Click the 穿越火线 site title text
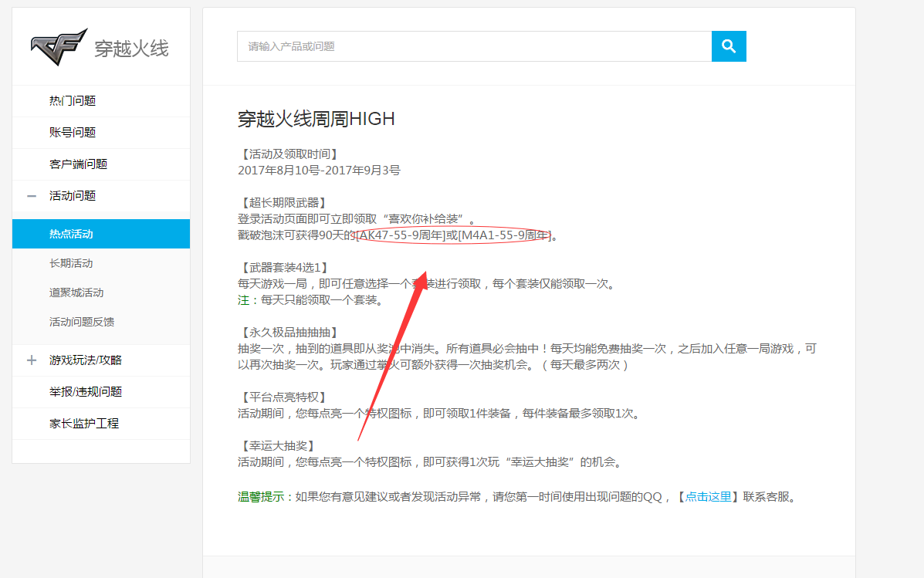Screen dimensions: 924x578 (131, 49)
